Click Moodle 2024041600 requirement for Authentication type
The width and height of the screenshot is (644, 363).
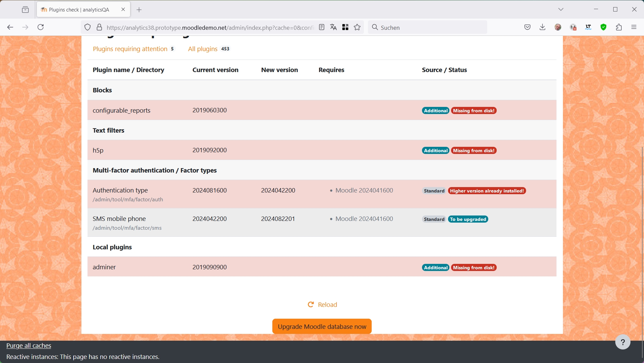pyautogui.click(x=364, y=190)
